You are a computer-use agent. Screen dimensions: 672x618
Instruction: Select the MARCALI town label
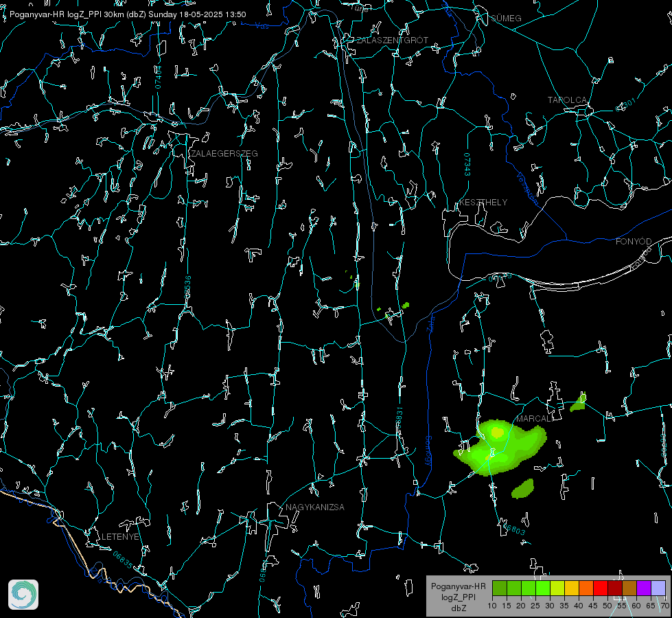(534, 419)
